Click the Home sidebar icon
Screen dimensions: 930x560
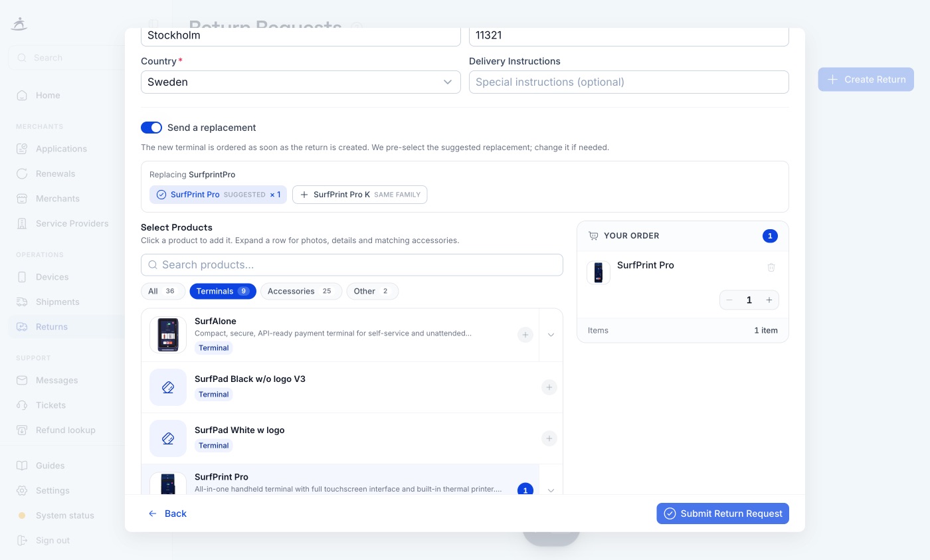[22, 95]
